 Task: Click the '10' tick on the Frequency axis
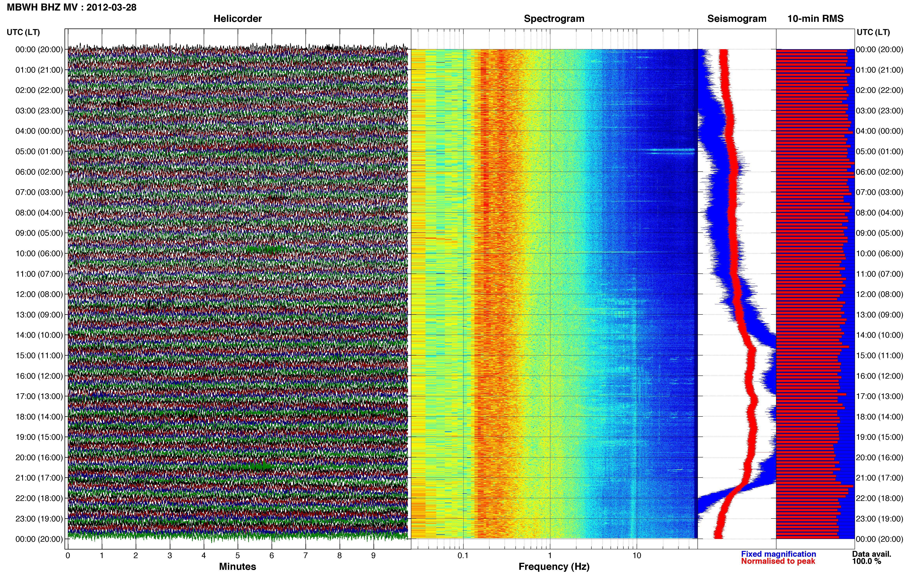click(636, 555)
